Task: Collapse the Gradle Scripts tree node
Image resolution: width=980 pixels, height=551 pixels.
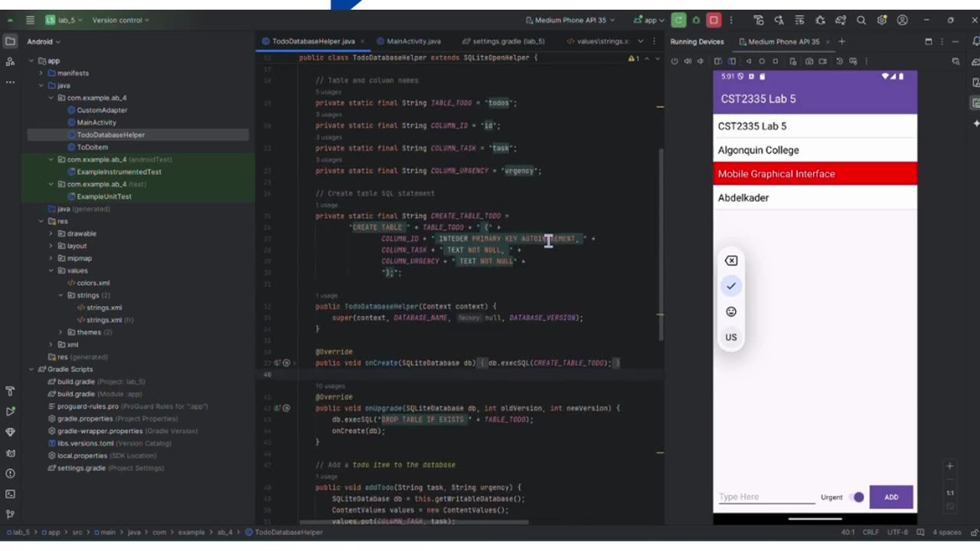Action: pyautogui.click(x=31, y=369)
